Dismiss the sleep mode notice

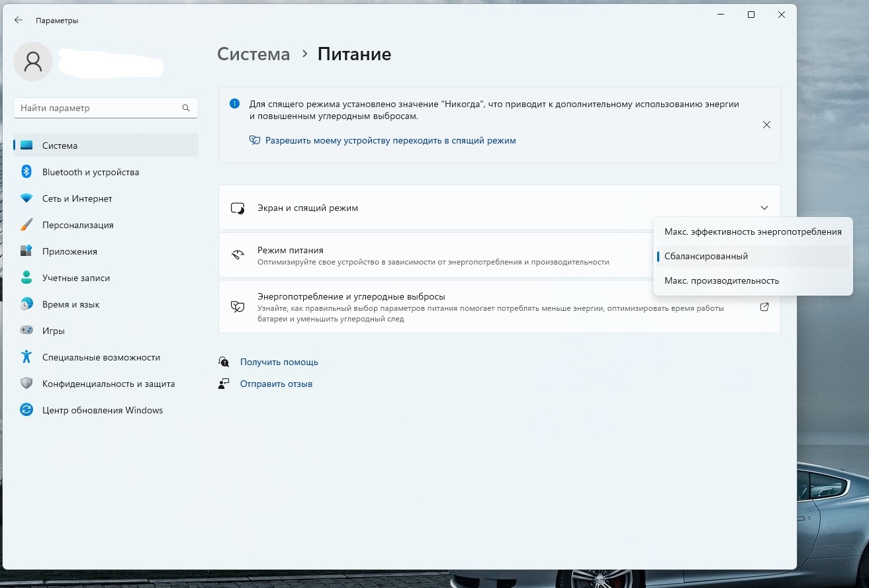766,124
